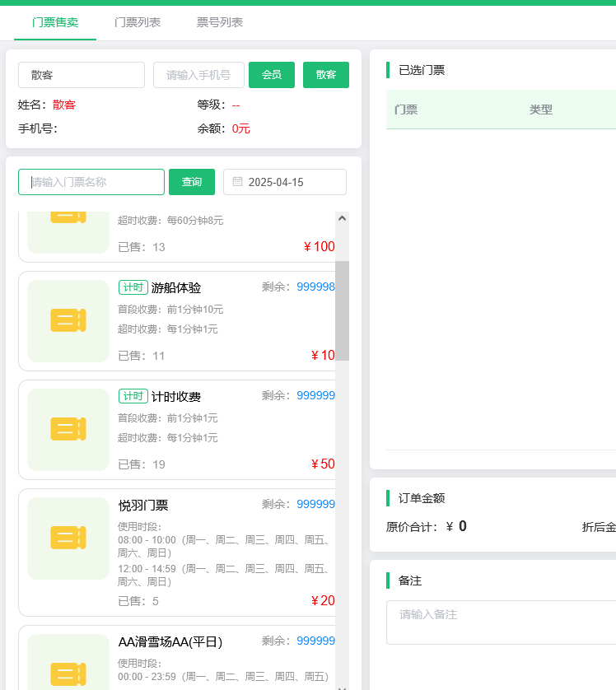Viewport: 616px width, 690px height.
Task: Click the 查询 search button
Action: pyautogui.click(x=192, y=182)
